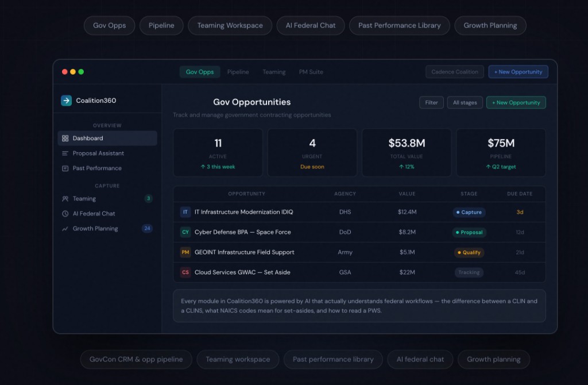Open the Cloud Services GWAC — Set Aside row
This screenshot has width=588, height=385.
coord(242,272)
